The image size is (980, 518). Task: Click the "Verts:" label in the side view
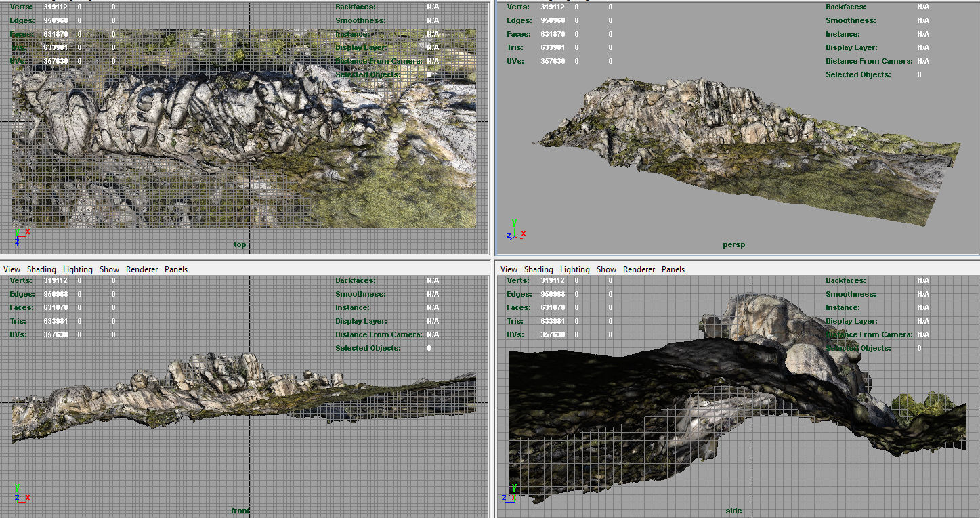pos(518,280)
